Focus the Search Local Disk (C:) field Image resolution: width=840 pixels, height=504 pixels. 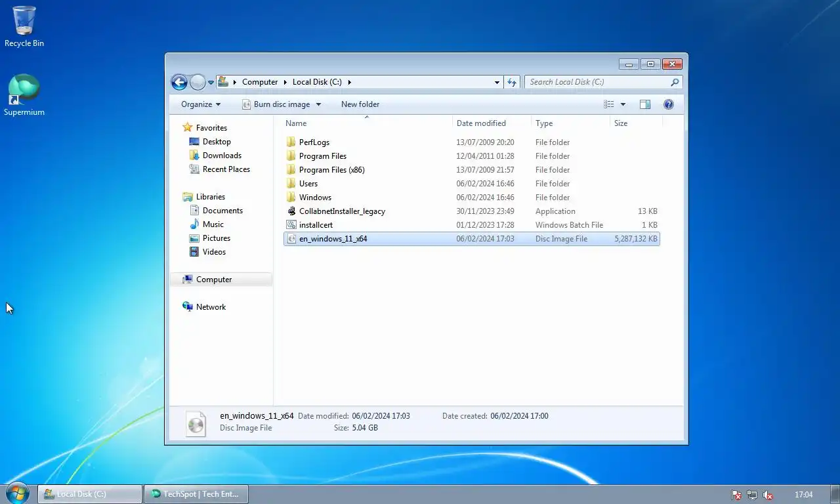coord(603,82)
